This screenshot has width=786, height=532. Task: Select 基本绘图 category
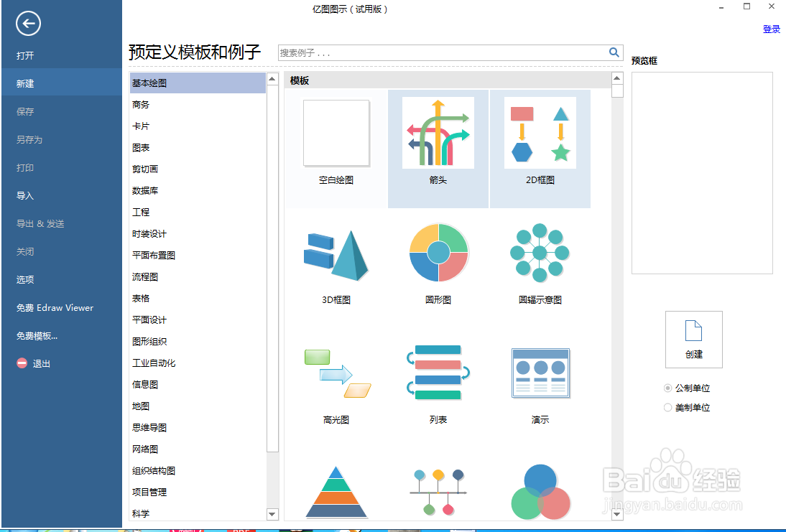pos(198,83)
